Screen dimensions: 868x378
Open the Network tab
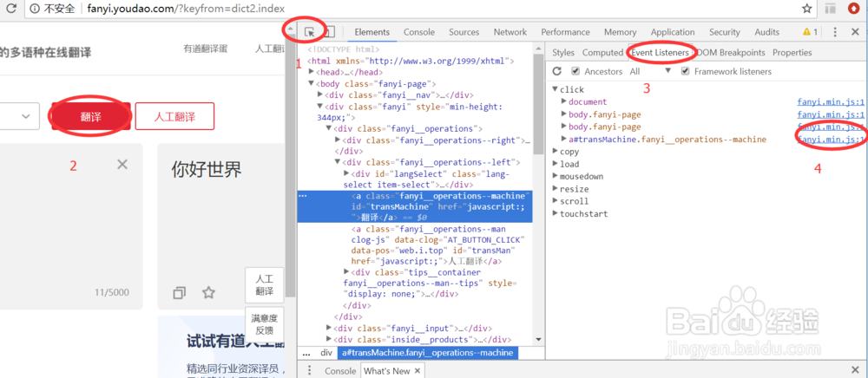[510, 32]
